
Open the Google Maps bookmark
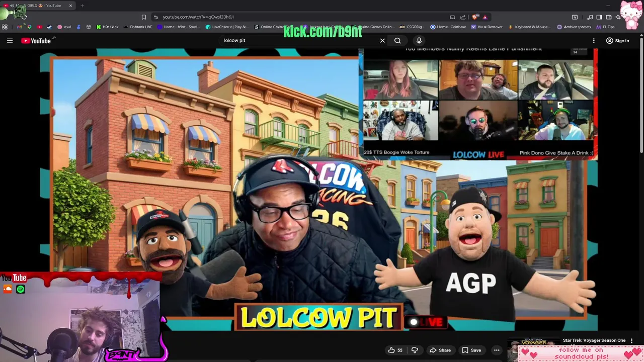coord(29,27)
